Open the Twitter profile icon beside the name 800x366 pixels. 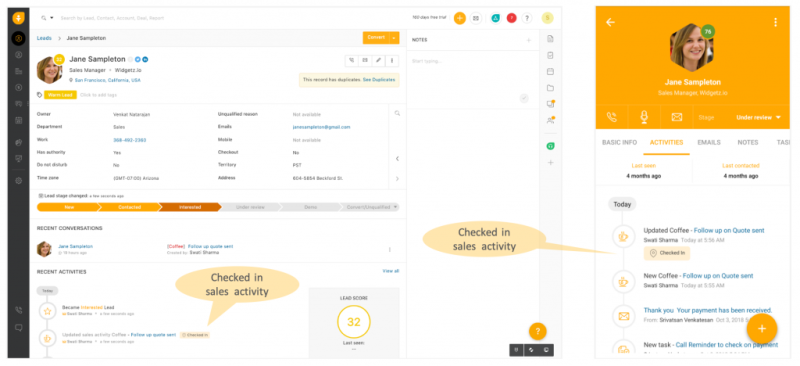138,60
